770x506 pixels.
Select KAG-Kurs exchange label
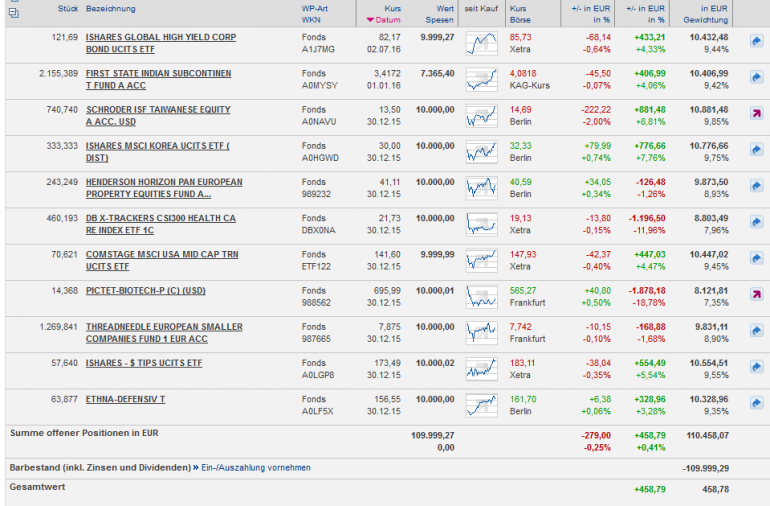(529, 85)
